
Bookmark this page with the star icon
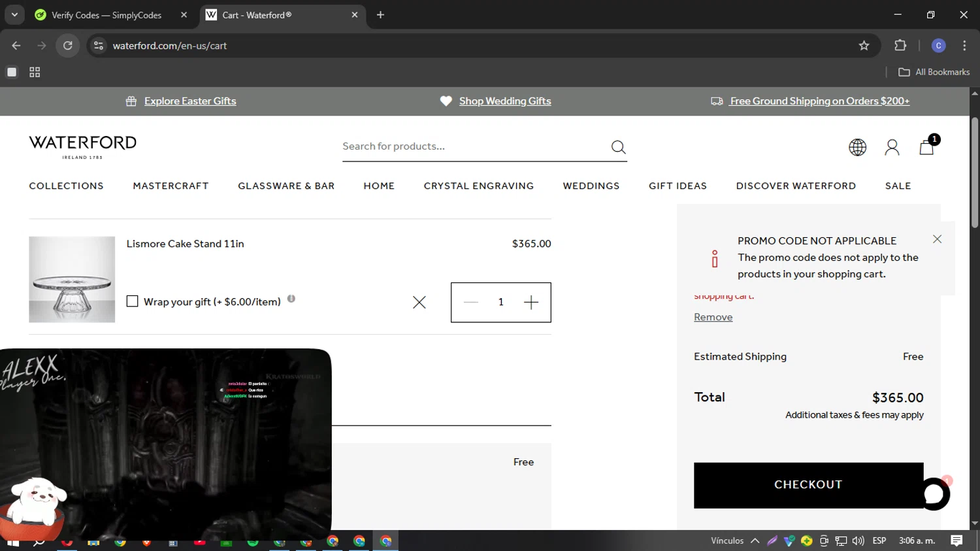click(x=864, y=45)
